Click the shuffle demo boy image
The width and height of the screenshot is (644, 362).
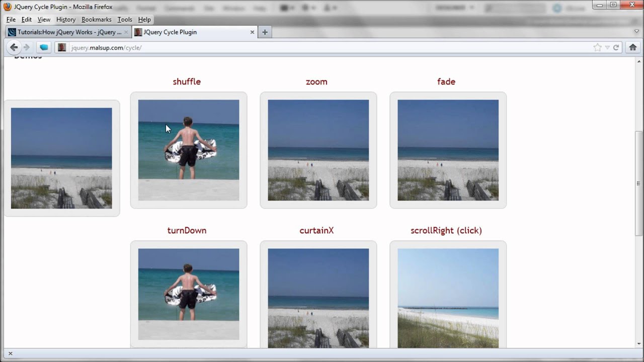tap(189, 150)
